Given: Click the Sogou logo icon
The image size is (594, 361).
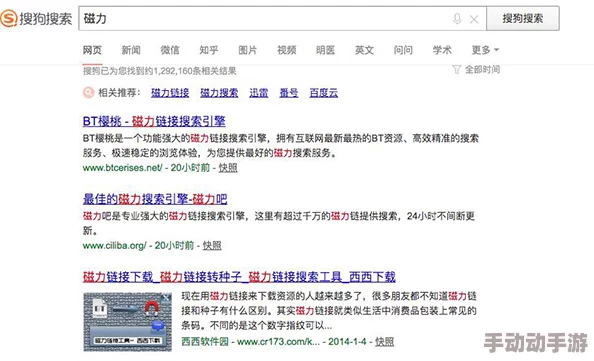Looking at the screenshot, I should [x=9, y=18].
